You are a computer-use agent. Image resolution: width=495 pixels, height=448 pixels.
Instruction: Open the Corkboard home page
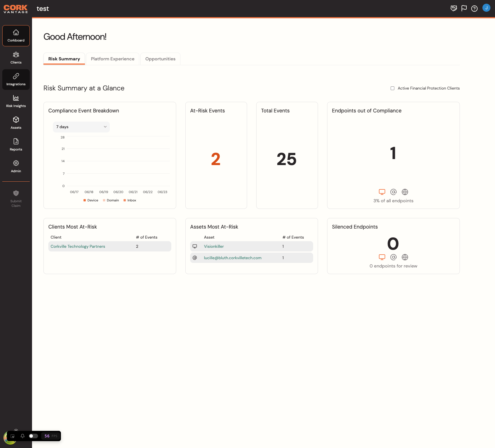tap(16, 36)
